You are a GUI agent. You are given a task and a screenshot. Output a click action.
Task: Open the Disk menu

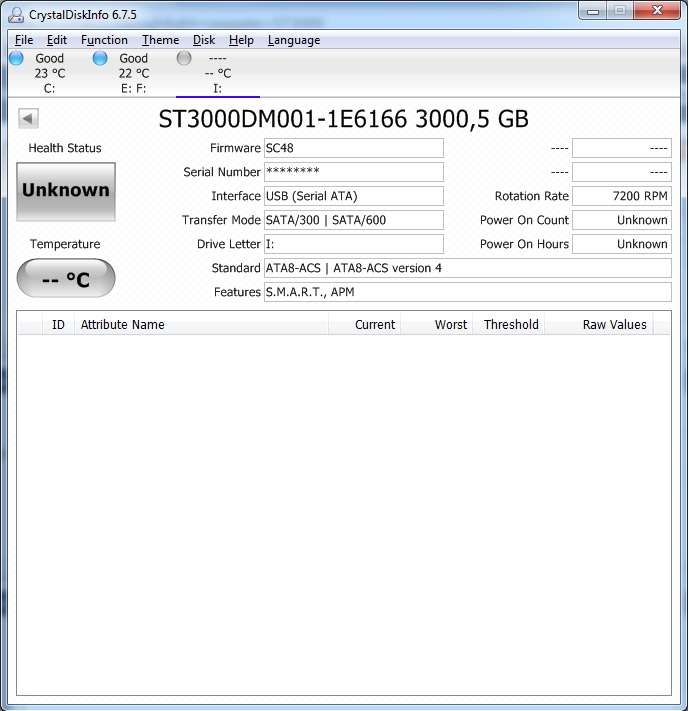click(x=204, y=40)
